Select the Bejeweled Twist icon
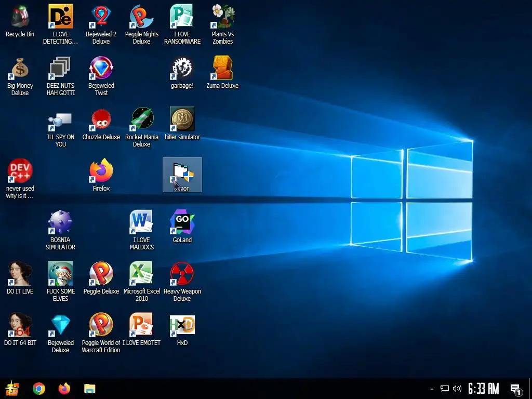Viewport: 532px width, 399px height. click(101, 68)
